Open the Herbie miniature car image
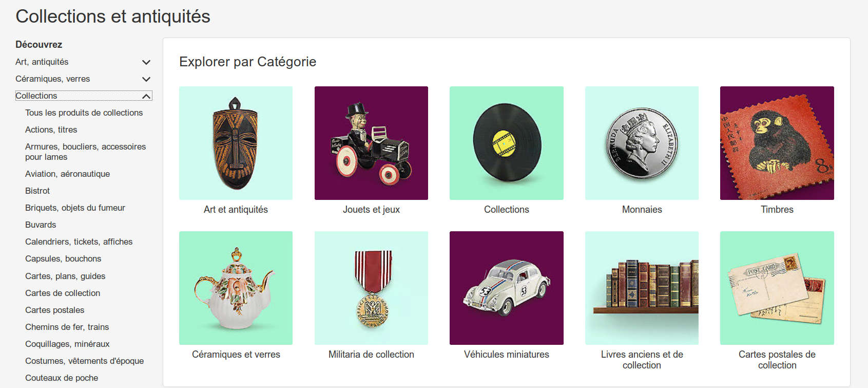 (x=506, y=288)
